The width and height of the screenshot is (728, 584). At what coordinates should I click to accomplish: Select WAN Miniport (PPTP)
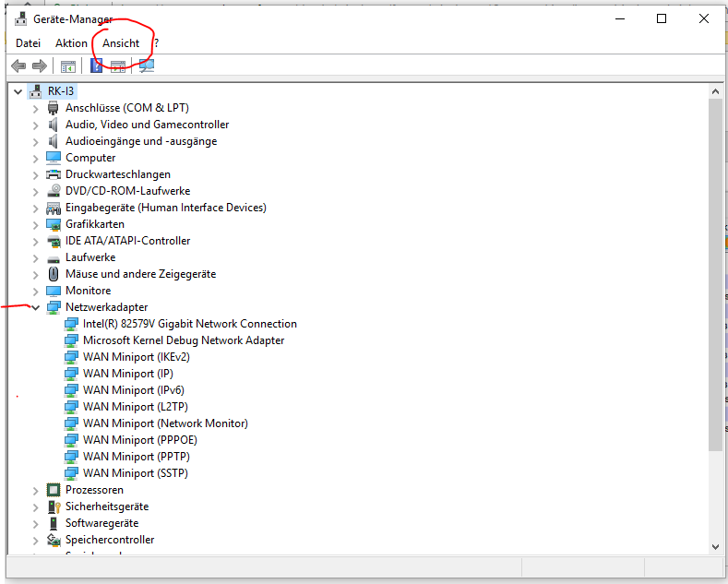click(136, 457)
